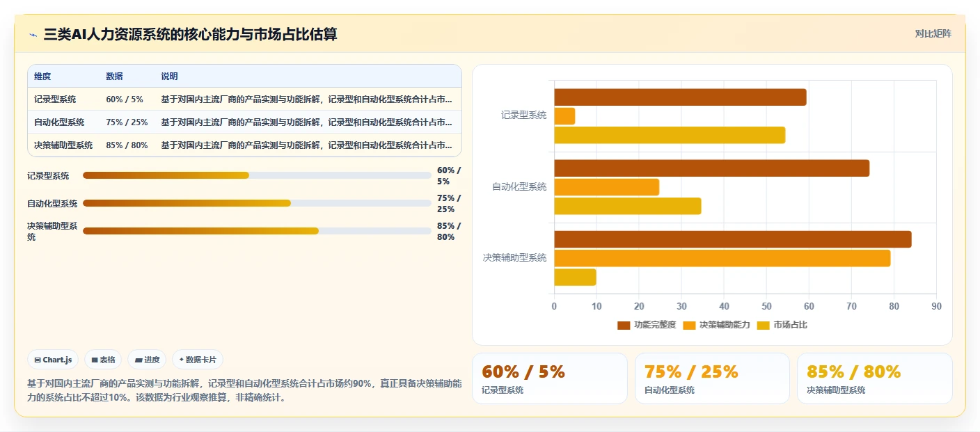Viewport: 980px width, 432px height.
Task: Click 记录型系统 市场占比 chart bar
Action: tap(670, 135)
